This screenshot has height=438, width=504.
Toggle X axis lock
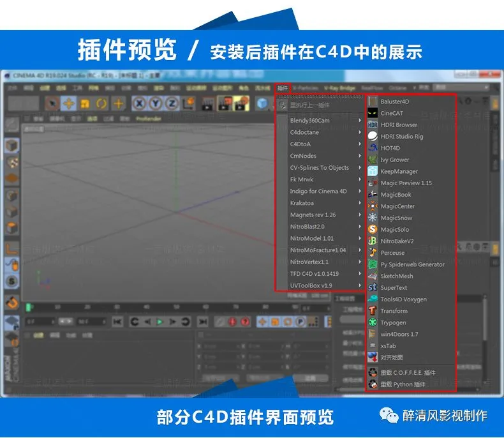[x=139, y=103]
